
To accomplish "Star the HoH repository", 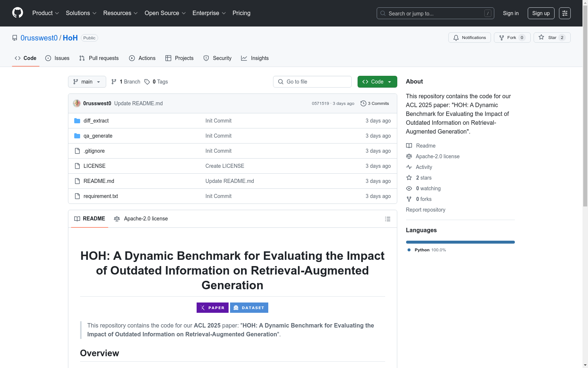I will pyautogui.click(x=552, y=38).
